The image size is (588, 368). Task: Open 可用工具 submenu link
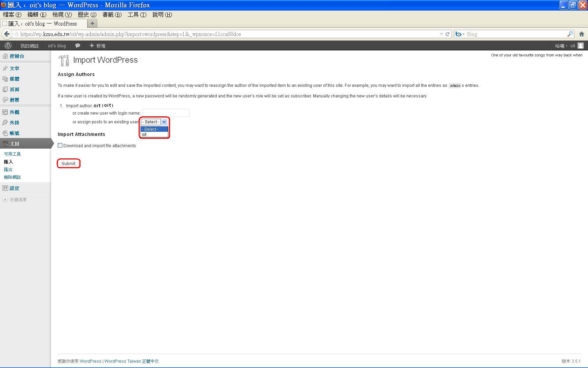tap(12, 154)
